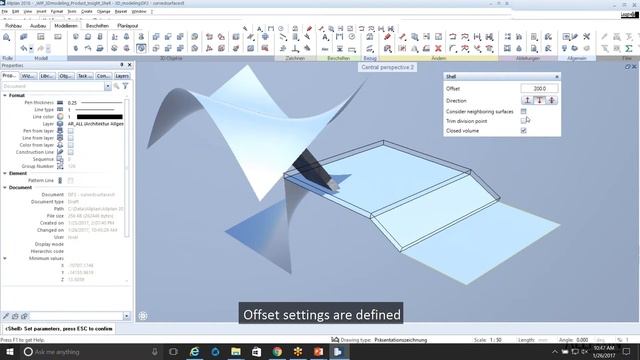This screenshot has height=360, width=640.
Task: Open the Document dropdown arrow in Properties
Action: (108, 86)
